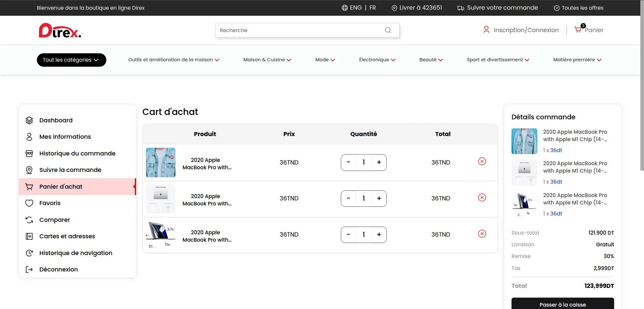Click the search magnifier icon

click(388, 30)
